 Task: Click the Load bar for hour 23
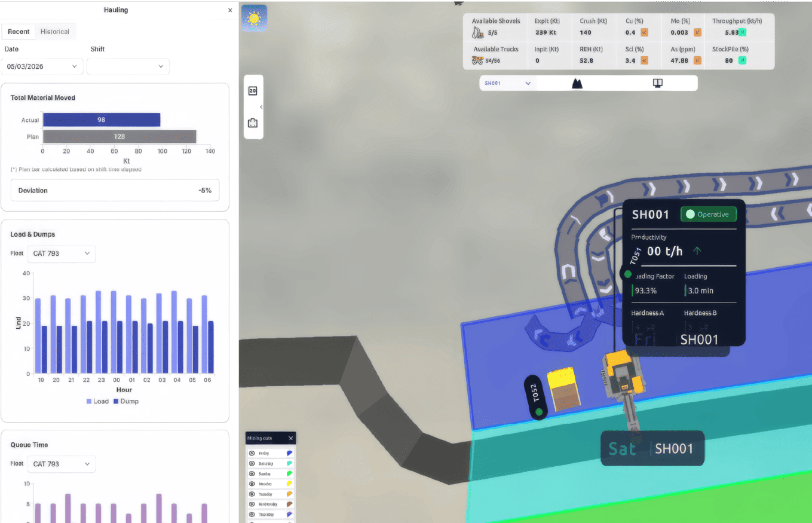click(x=99, y=332)
